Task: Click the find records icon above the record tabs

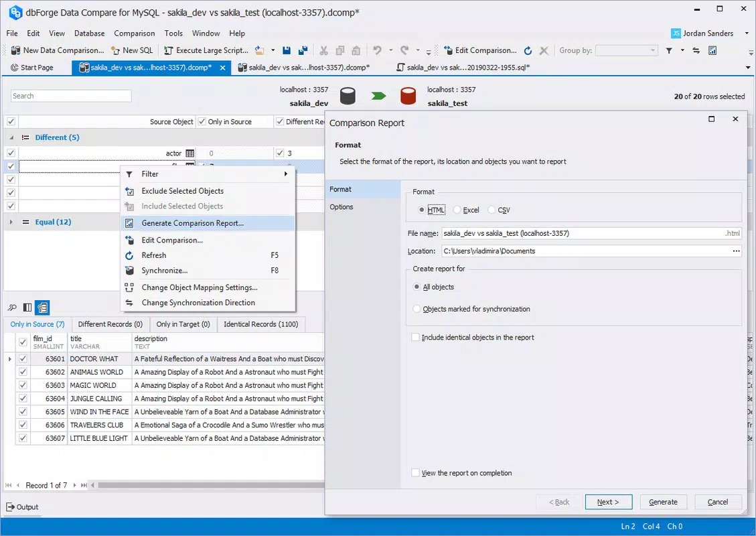Action: (x=12, y=308)
